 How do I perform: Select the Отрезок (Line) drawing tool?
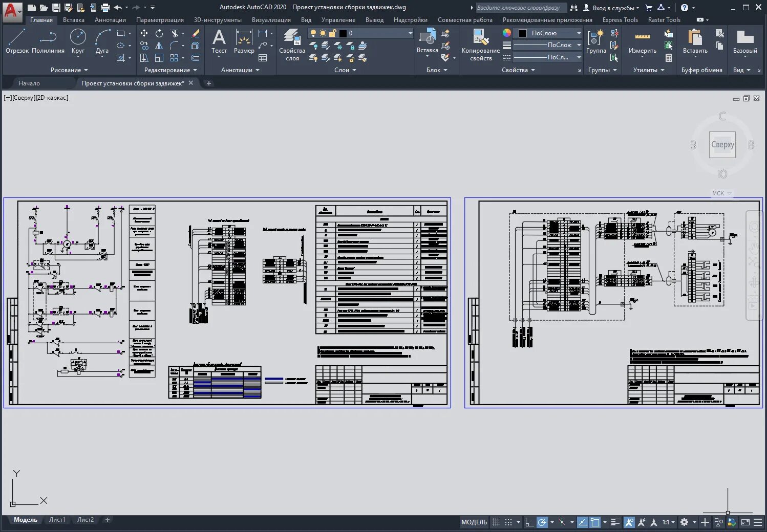click(17, 40)
